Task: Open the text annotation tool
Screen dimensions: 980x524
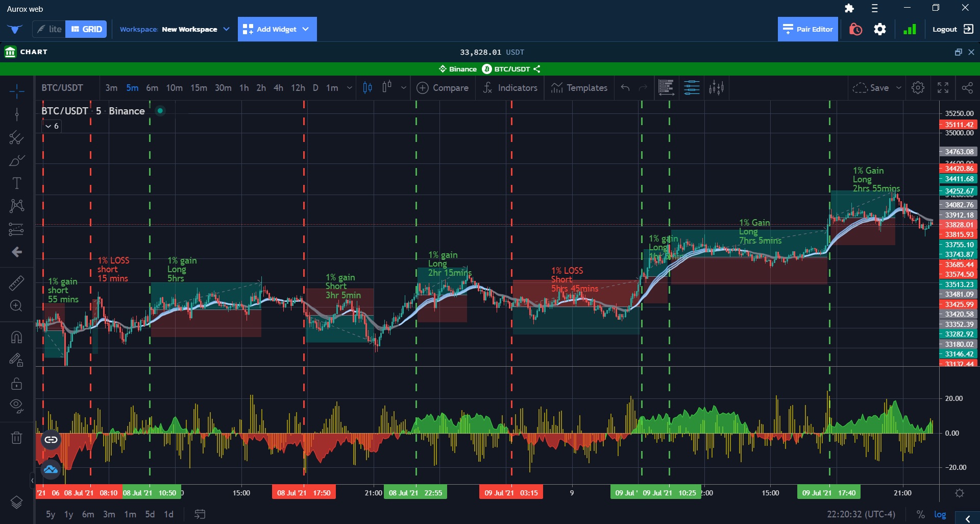Action: coord(17,182)
